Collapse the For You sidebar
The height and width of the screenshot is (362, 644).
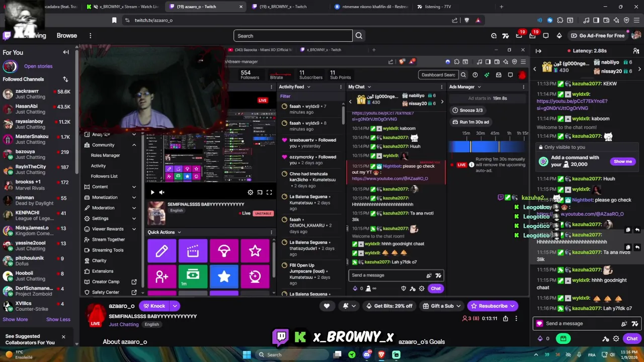pyautogui.click(x=66, y=52)
